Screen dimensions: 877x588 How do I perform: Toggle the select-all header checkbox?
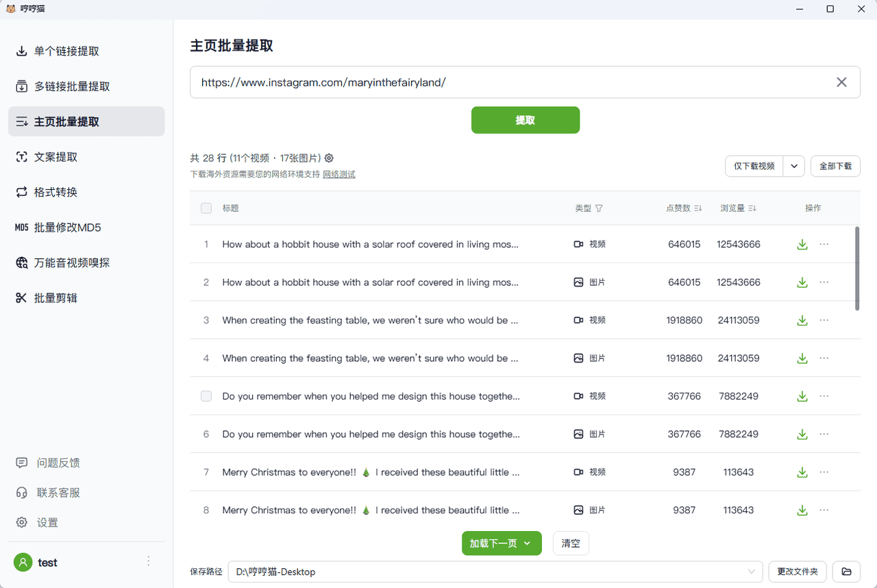(206, 208)
